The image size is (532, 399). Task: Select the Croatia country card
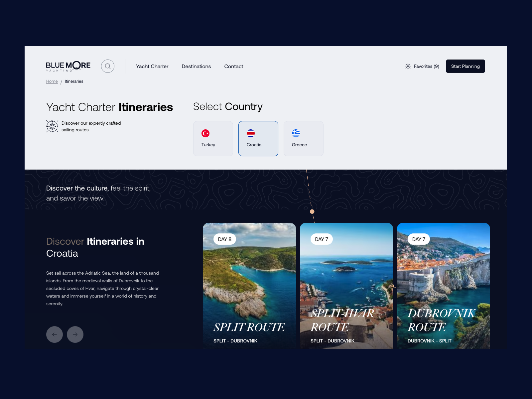tap(258, 139)
